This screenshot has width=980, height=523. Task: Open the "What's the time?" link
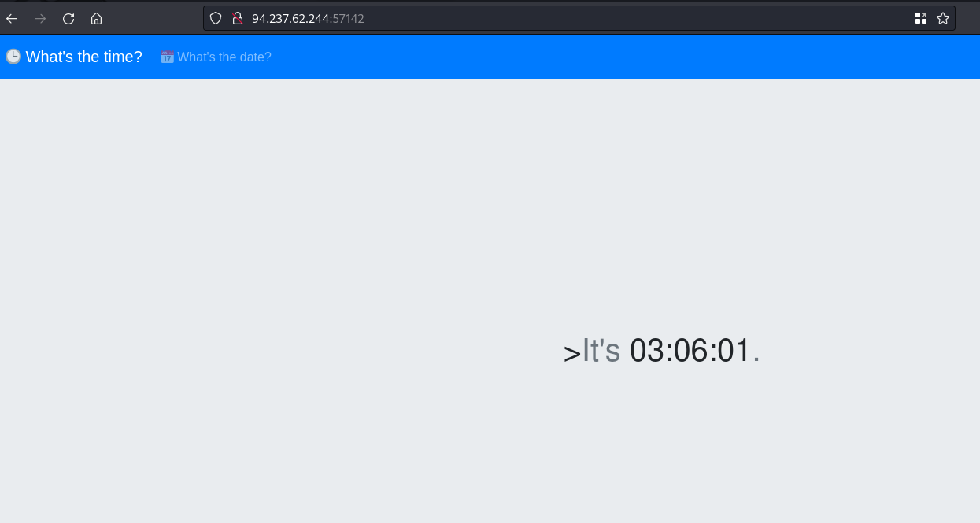click(83, 57)
